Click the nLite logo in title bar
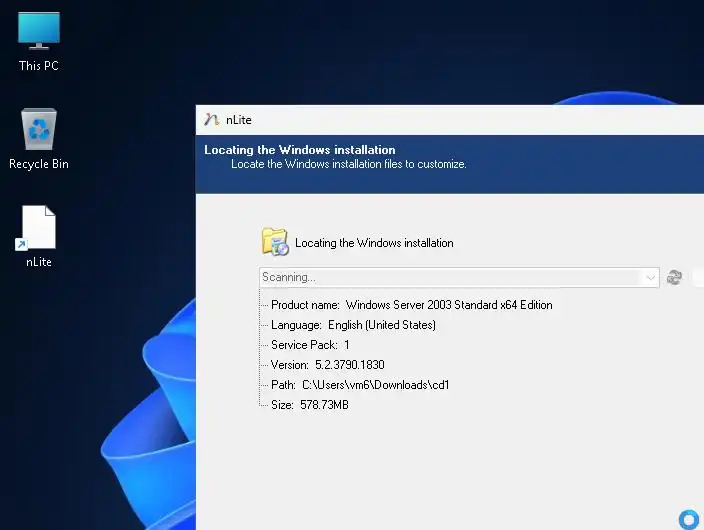704x530 pixels. pyautogui.click(x=211, y=119)
